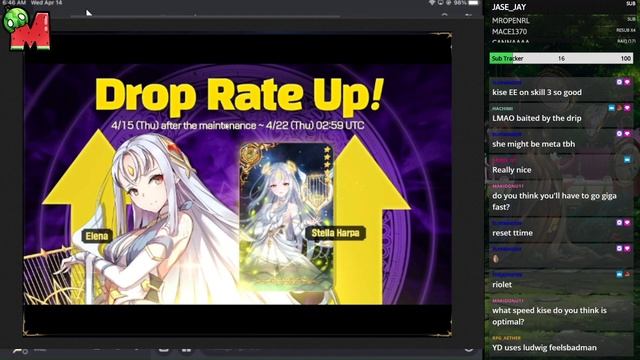Click the red badge on "LMAO baited by the drip"
The image size is (640, 360).
click(619, 108)
